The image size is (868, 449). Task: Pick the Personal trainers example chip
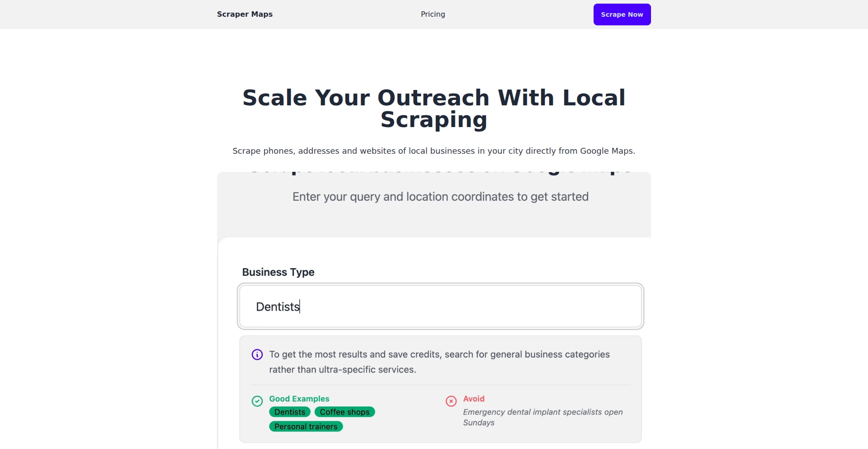[x=306, y=426]
